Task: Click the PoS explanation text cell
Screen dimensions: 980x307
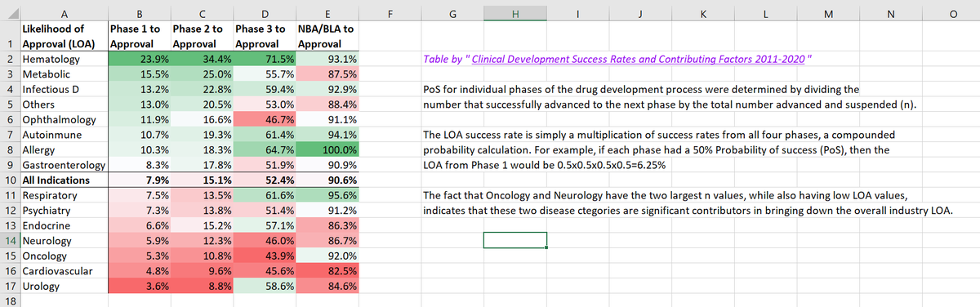Action: (x=670, y=97)
